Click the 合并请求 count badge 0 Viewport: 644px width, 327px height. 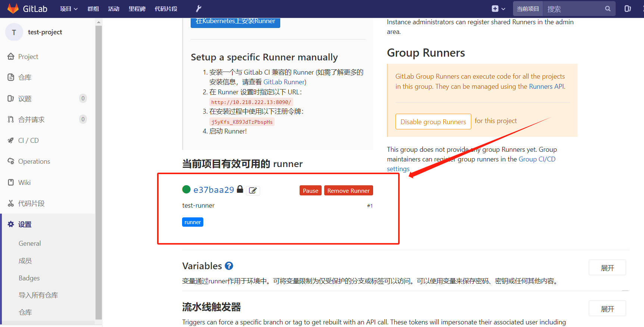coord(83,119)
